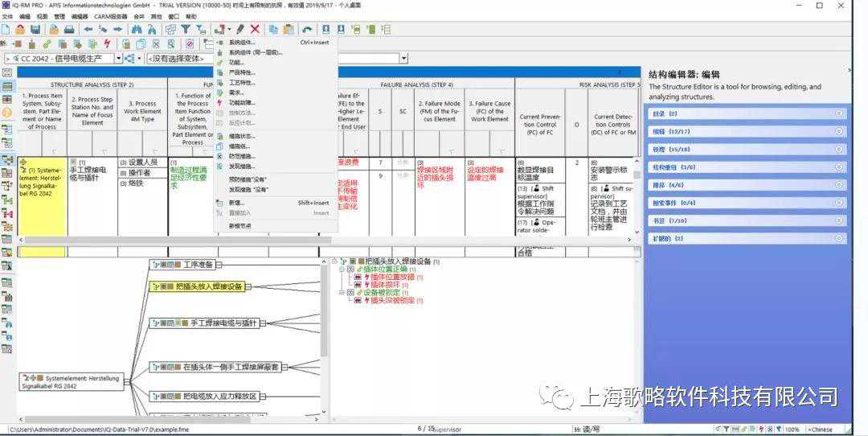Click the green undo arrow icon
868x436 pixels.
[x=307, y=30]
